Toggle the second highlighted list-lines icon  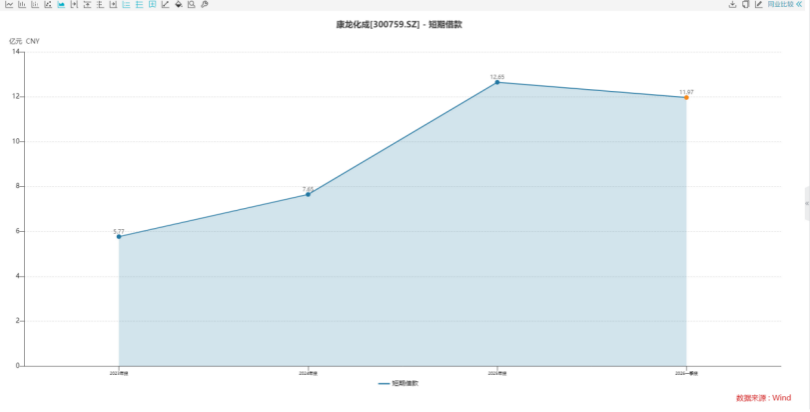coord(139,5)
